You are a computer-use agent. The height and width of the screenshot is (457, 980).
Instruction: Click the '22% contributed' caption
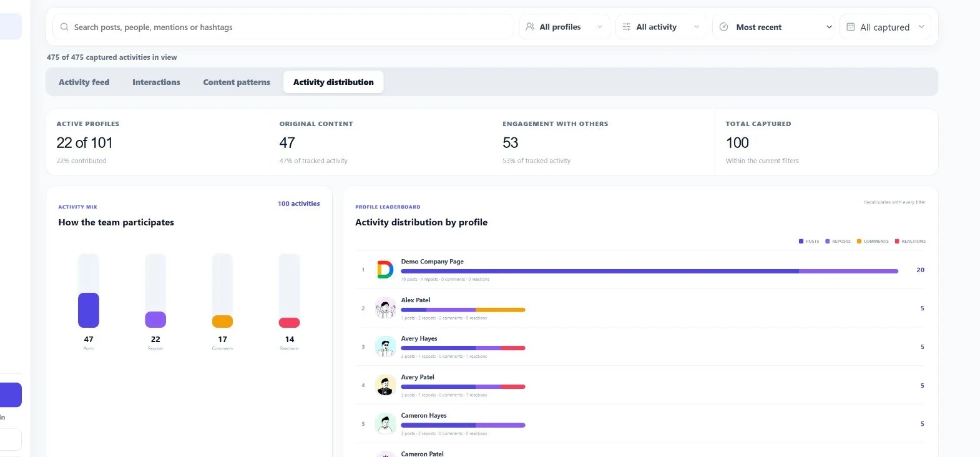[x=81, y=161]
